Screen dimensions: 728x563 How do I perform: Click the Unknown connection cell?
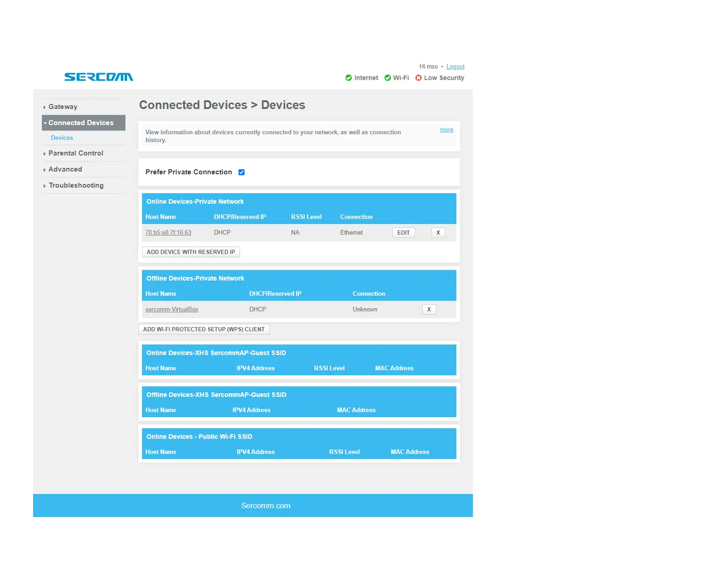click(x=365, y=310)
